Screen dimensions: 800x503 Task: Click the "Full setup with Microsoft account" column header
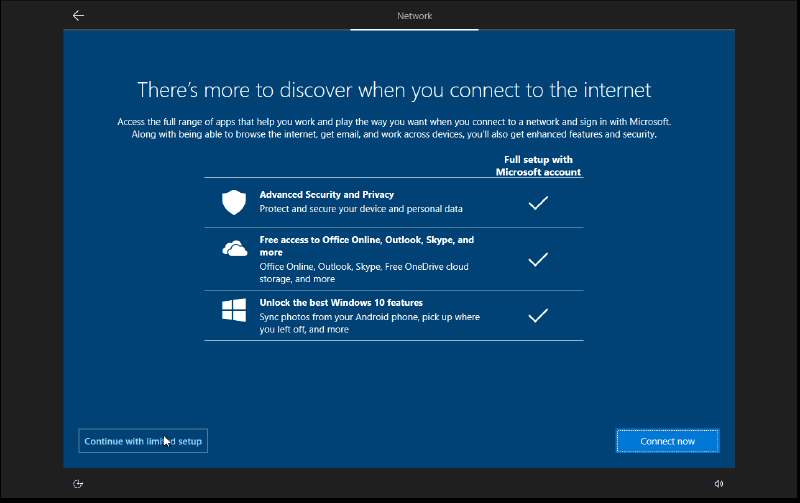538,166
